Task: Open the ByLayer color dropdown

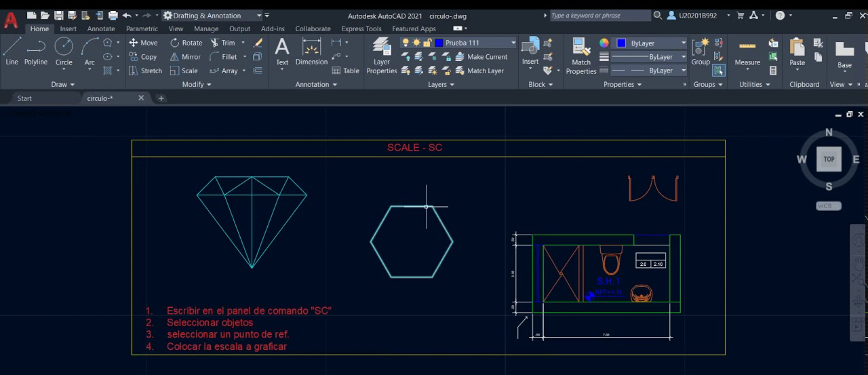Action: pos(684,43)
